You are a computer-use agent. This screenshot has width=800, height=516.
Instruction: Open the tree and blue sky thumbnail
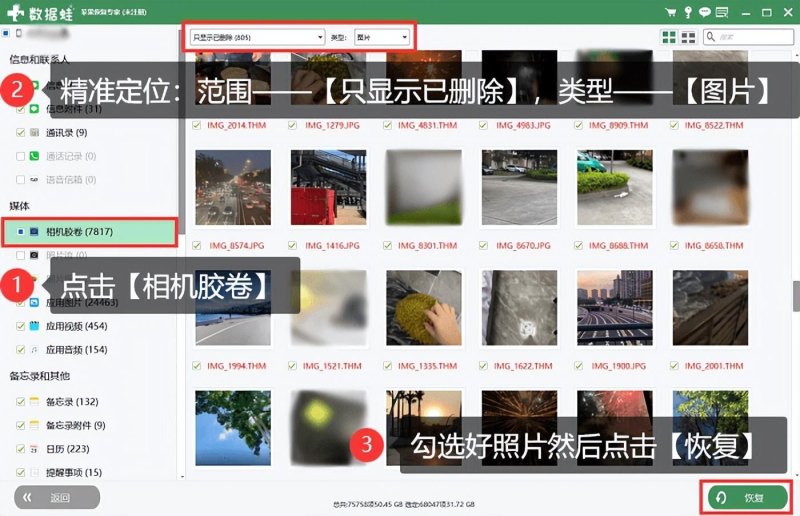(233, 428)
